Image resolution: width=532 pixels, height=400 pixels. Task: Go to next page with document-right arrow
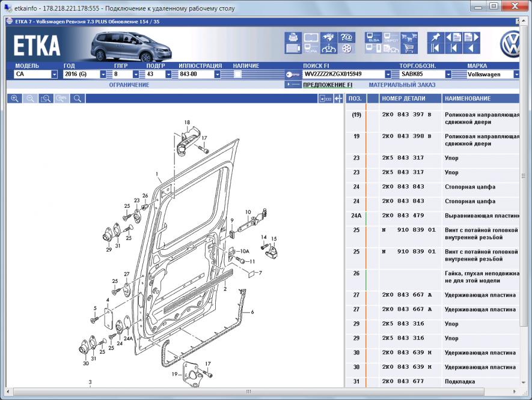point(471,37)
